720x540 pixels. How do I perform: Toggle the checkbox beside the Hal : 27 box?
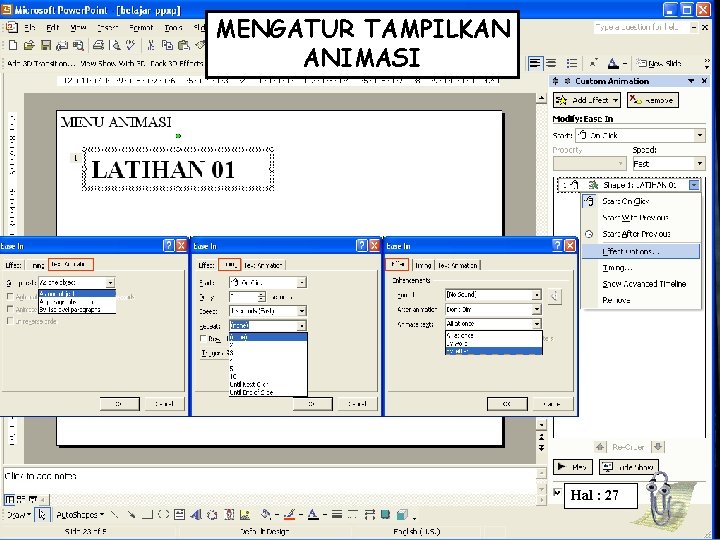pyautogui.click(x=557, y=493)
